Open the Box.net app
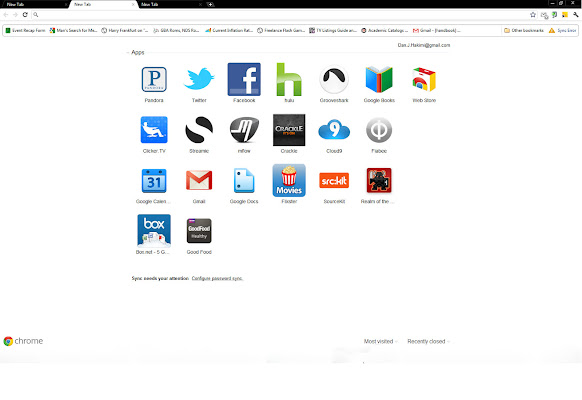This screenshot has height=400, width=582. click(154, 231)
